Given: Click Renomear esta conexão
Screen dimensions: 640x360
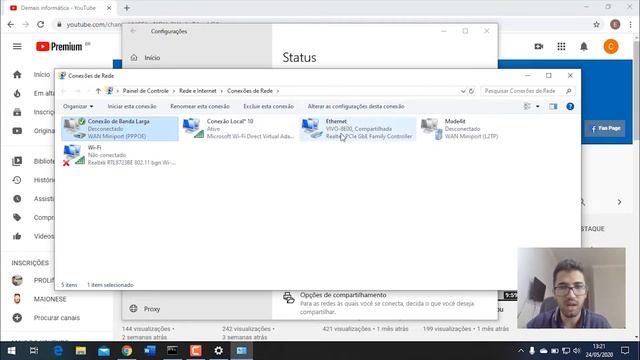Looking at the screenshot, I should click(x=200, y=107).
